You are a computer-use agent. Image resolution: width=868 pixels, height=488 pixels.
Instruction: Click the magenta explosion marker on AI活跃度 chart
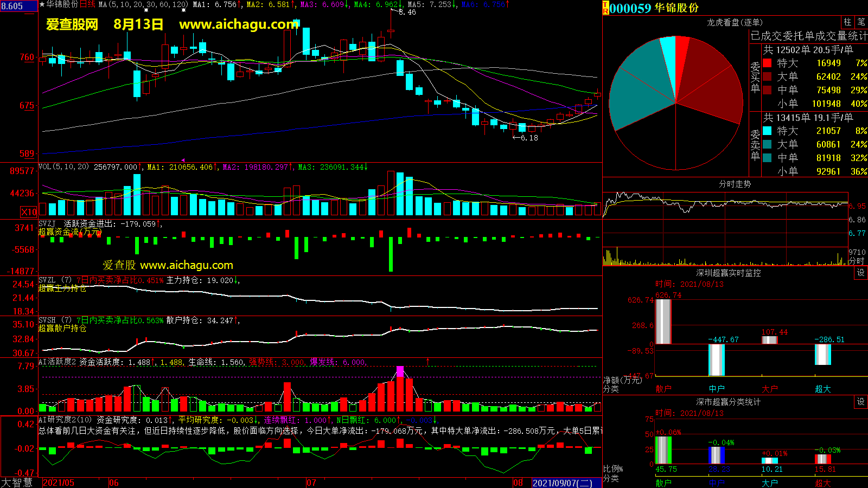400,371
